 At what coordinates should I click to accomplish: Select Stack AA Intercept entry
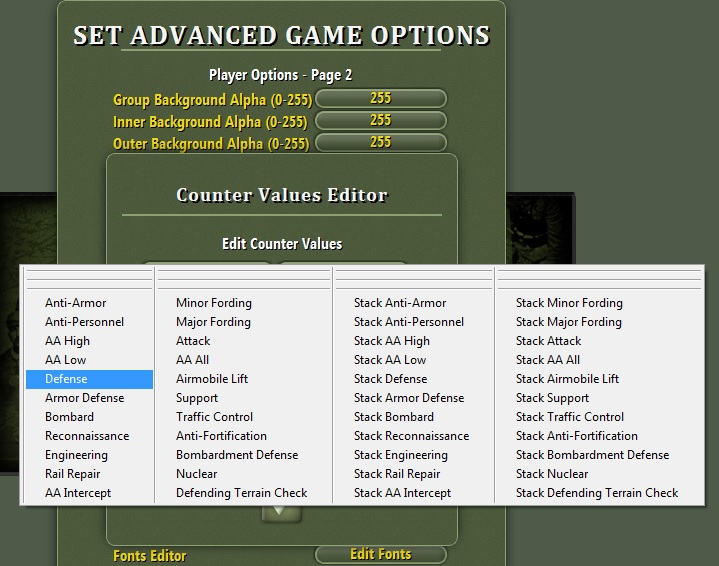[414, 493]
